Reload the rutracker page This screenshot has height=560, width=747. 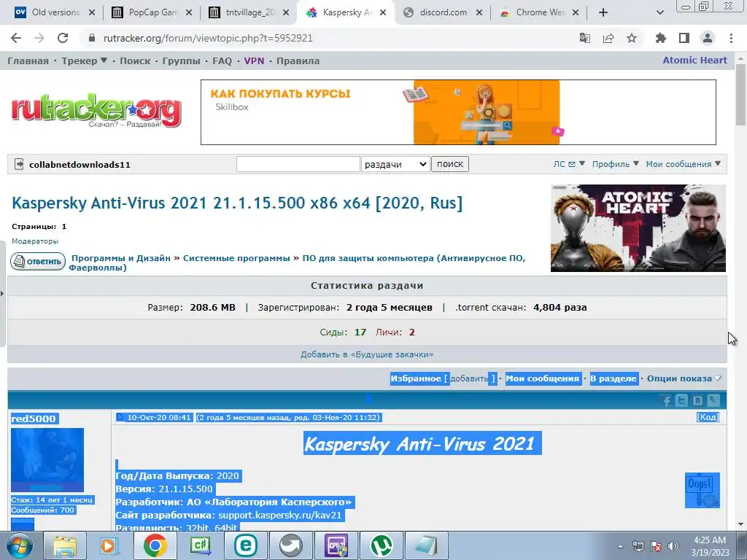pos(63,38)
